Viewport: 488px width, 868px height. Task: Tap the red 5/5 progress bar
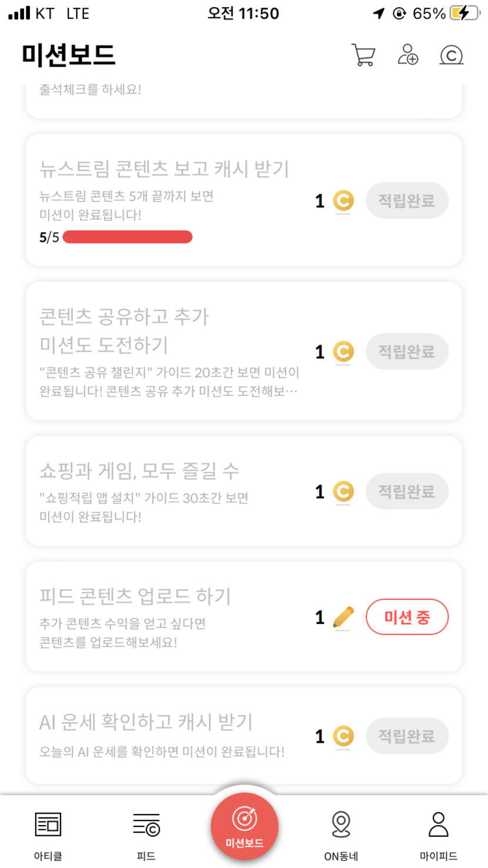point(127,237)
